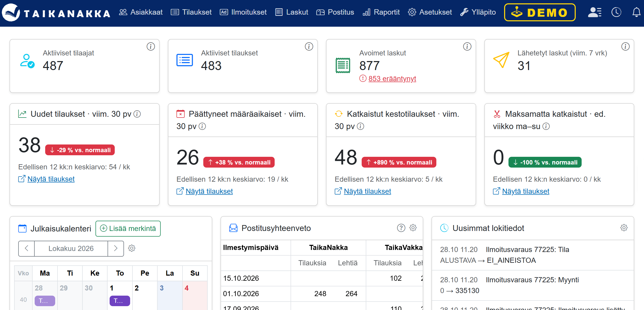This screenshot has height=310, width=644.
Task: Open Julkaisukalenteri settings gear
Action: coord(132,248)
